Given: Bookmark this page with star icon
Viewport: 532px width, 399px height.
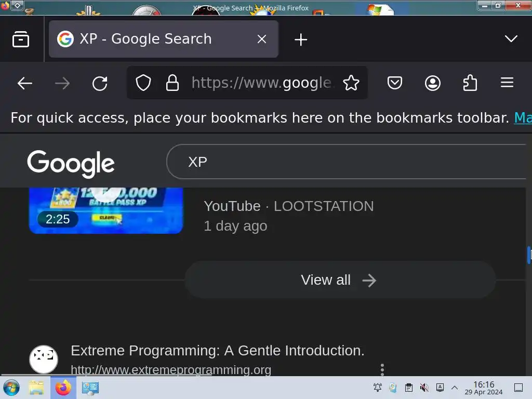Looking at the screenshot, I should (351, 83).
